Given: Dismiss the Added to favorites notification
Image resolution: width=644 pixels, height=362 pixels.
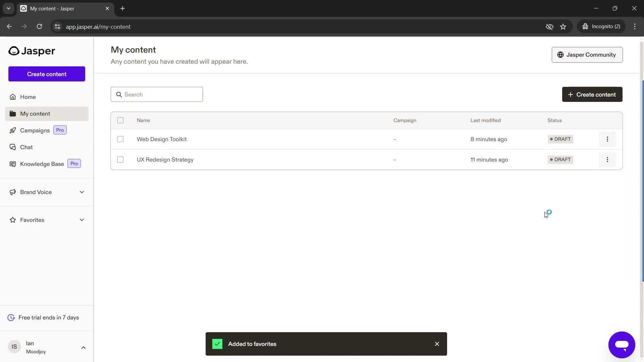Looking at the screenshot, I should (437, 344).
